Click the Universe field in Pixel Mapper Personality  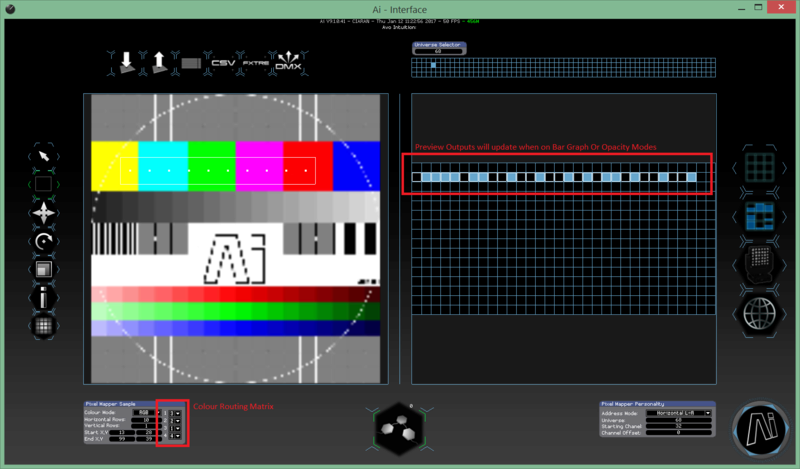point(679,420)
